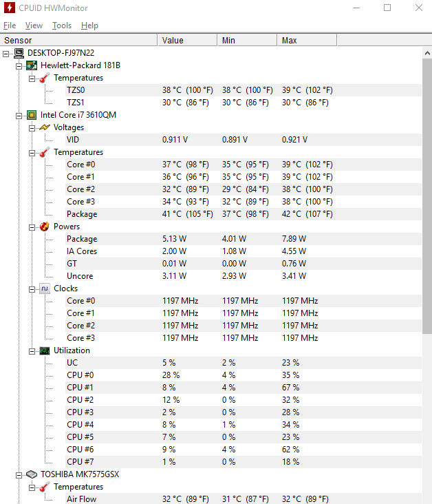Viewport: 432px width, 504px height.
Task: Collapse the CPU Temperatures branch
Action: pos(32,153)
